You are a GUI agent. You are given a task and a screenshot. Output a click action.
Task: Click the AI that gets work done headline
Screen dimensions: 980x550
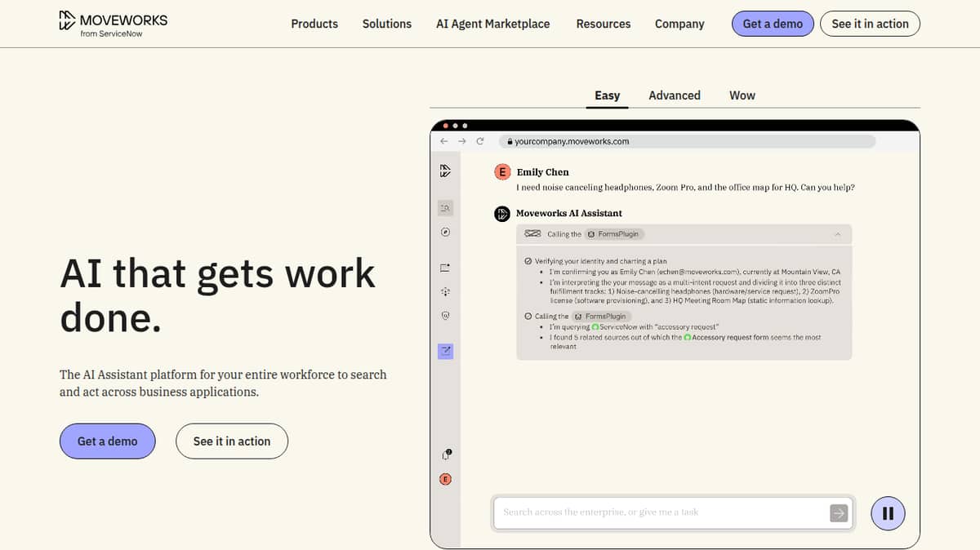pyautogui.click(x=218, y=295)
